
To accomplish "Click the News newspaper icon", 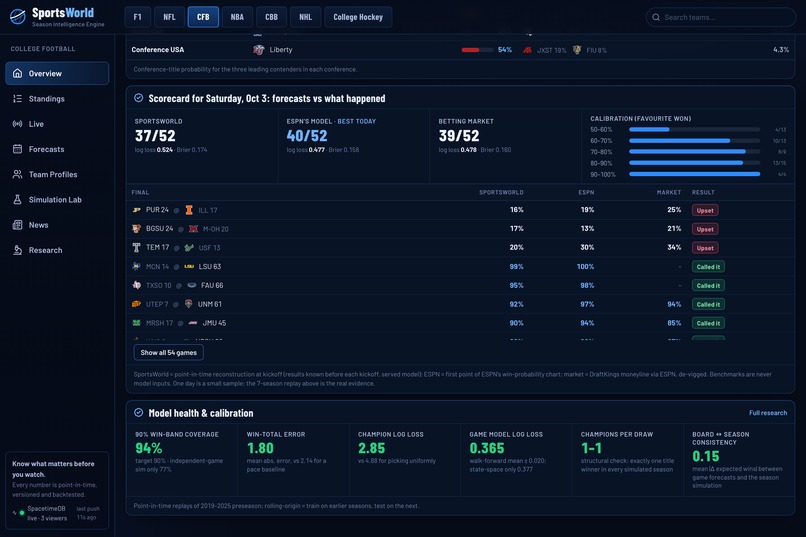I will coord(17,225).
